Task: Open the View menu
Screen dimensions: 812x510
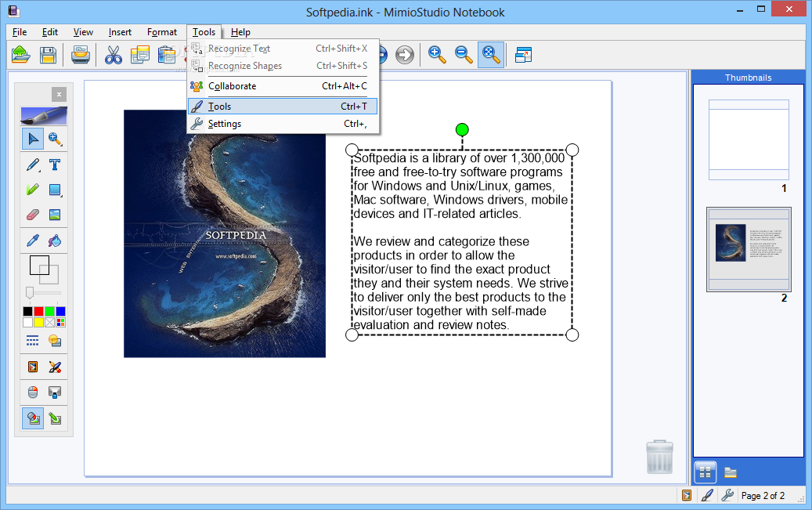Action: [x=83, y=32]
